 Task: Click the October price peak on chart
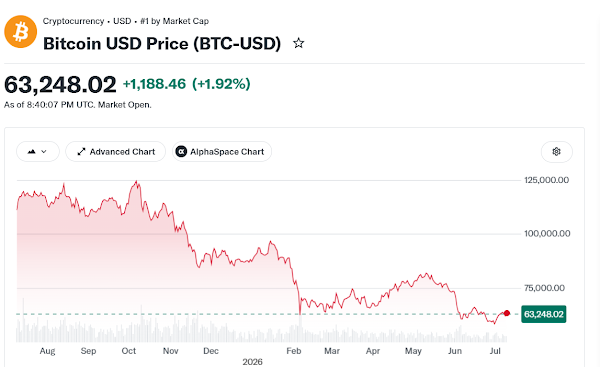click(137, 181)
